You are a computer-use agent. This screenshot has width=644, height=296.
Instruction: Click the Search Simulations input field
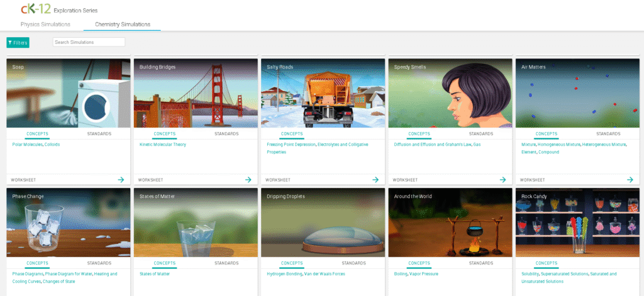click(89, 42)
